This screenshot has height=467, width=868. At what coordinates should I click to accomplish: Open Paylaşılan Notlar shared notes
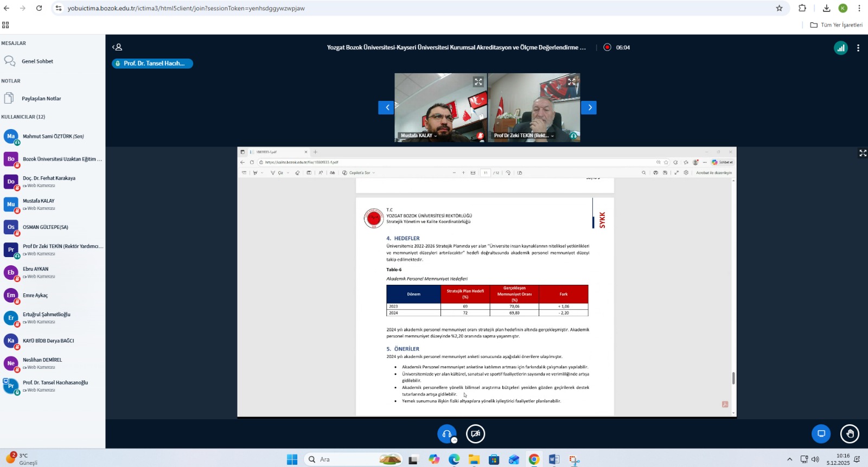pos(41,99)
